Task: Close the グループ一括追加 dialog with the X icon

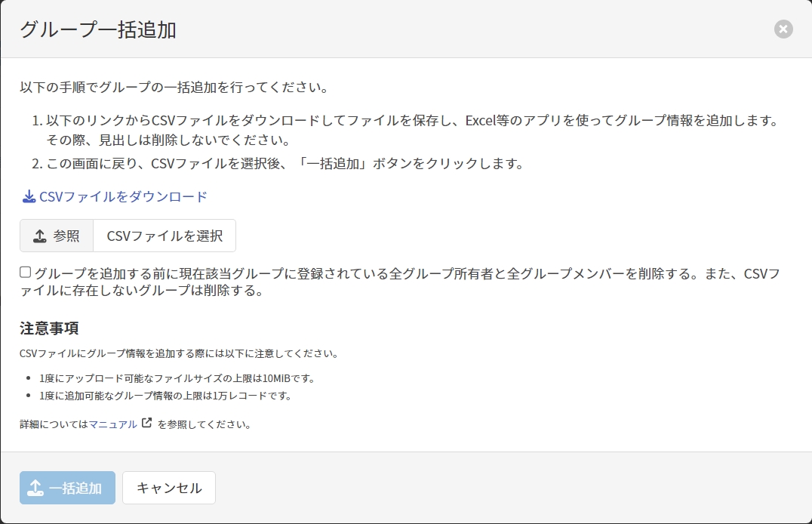Action: 783,29
